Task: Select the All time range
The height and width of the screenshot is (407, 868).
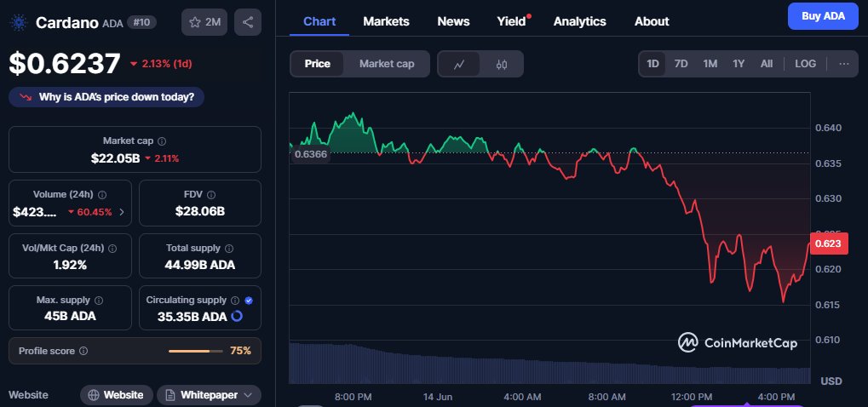Action: pyautogui.click(x=766, y=64)
